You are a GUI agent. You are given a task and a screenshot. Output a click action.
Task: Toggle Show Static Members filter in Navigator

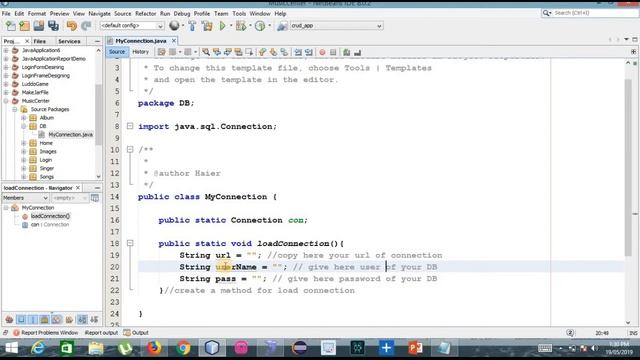coord(33,320)
